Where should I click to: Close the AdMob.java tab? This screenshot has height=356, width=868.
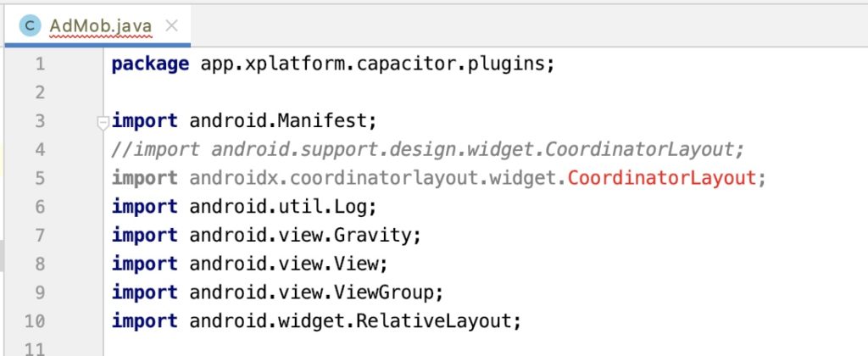tap(171, 25)
